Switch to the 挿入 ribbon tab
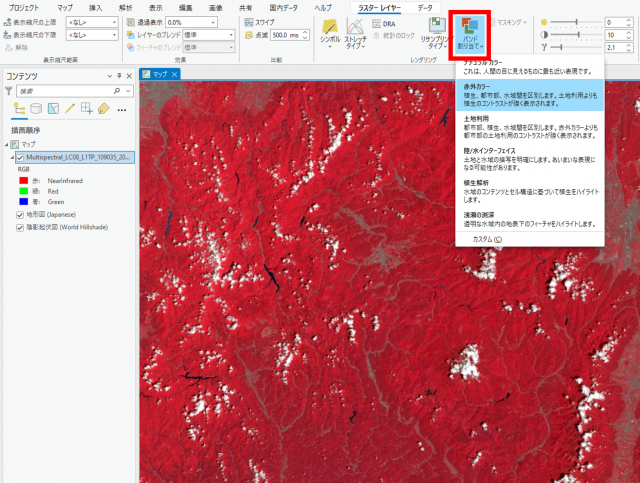Viewport: 640px width, 483px height. tap(96, 8)
